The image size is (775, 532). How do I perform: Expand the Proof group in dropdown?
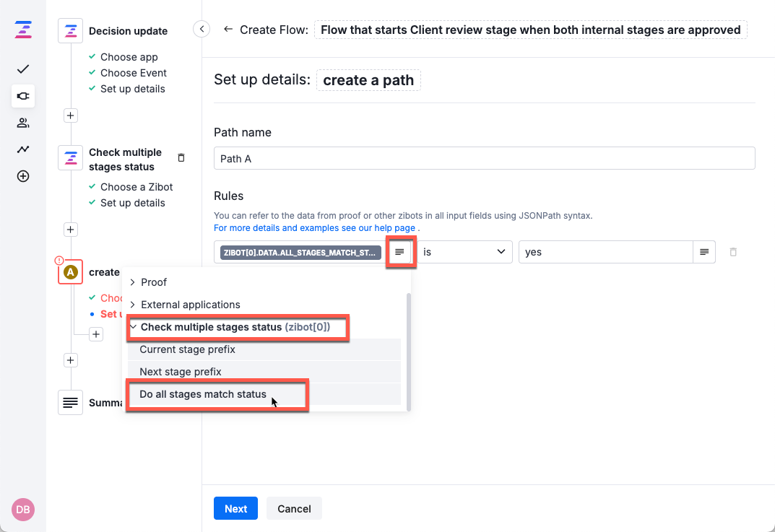[x=153, y=282]
